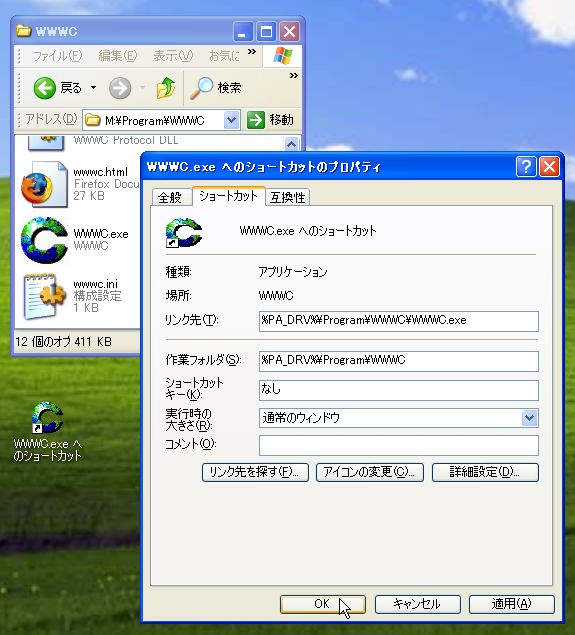Click the WWWC.exe file name in folder
The image size is (575, 635).
point(101,234)
